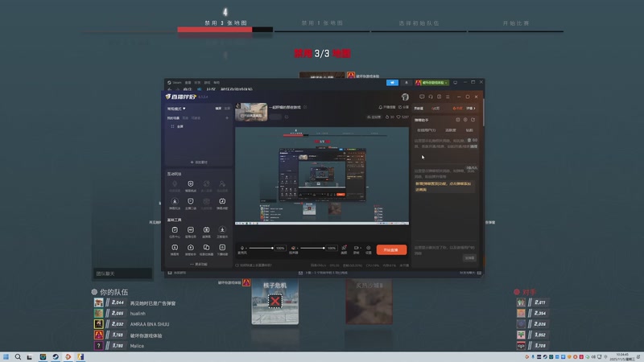The width and height of the screenshot is (644, 362).
Task: Open the 场景切换器 scene switcher icon
Action: [206, 248]
